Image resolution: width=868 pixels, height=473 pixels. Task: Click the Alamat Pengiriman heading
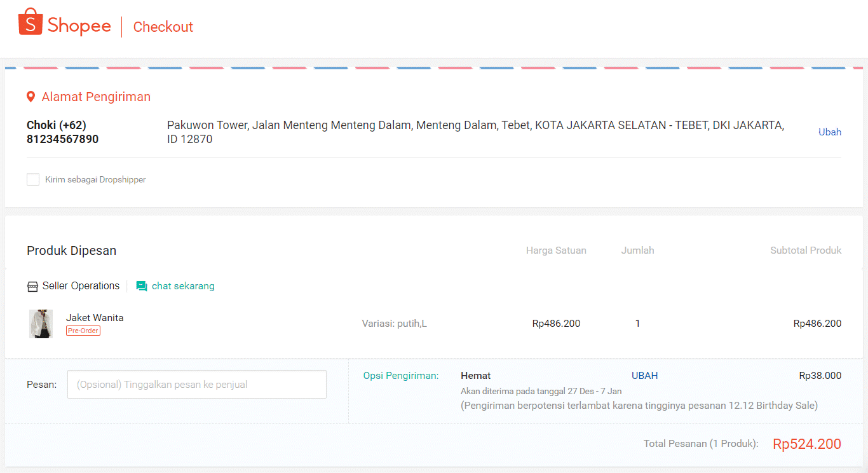[96, 97]
